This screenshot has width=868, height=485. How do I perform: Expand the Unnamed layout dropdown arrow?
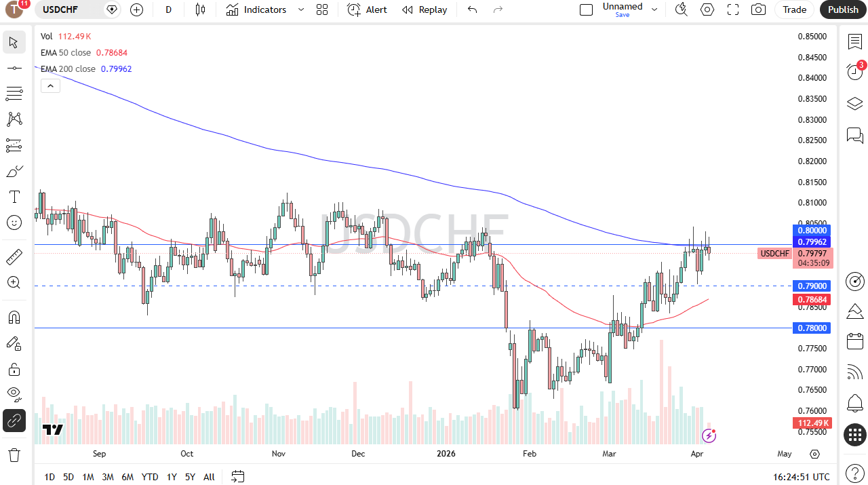(654, 9)
